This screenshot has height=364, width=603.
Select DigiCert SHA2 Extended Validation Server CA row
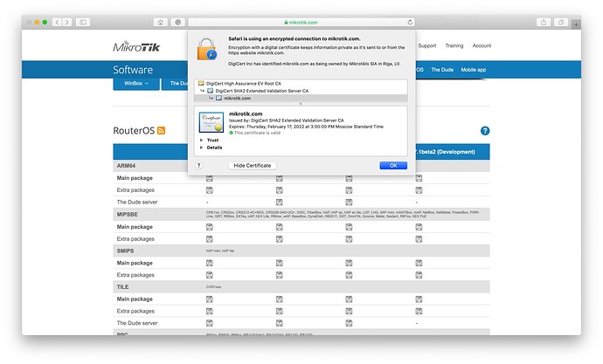pos(301,91)
